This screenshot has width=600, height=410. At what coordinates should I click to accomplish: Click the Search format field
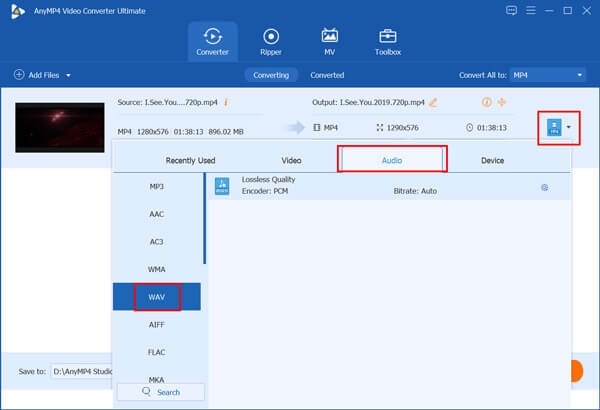[161, 392]
